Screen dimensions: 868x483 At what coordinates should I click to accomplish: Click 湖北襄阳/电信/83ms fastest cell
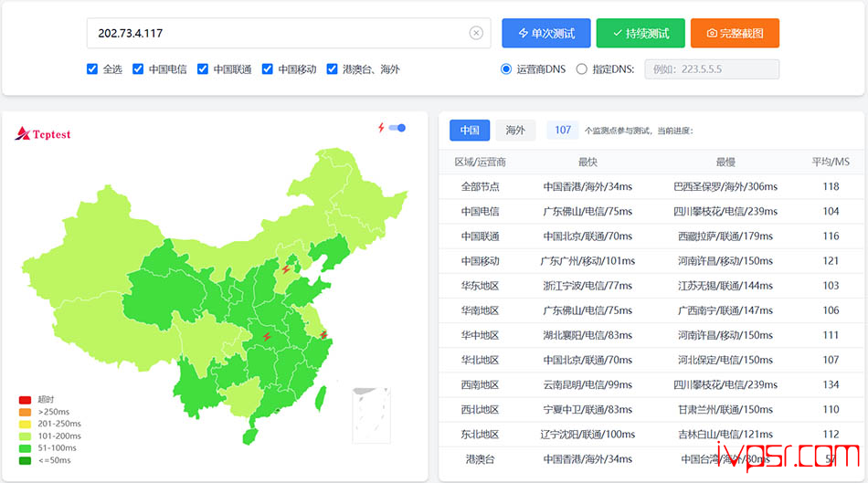[587, 335]
